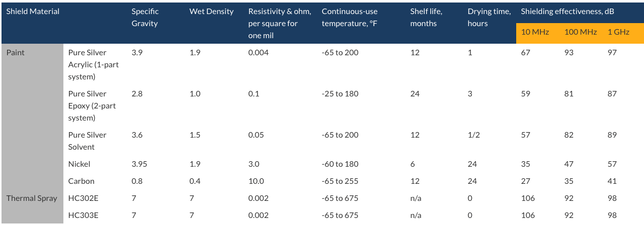Select the HC302E row label
The height and width of the screenshot is (225, 644).
pyautogui.click(x=84, y=198)
